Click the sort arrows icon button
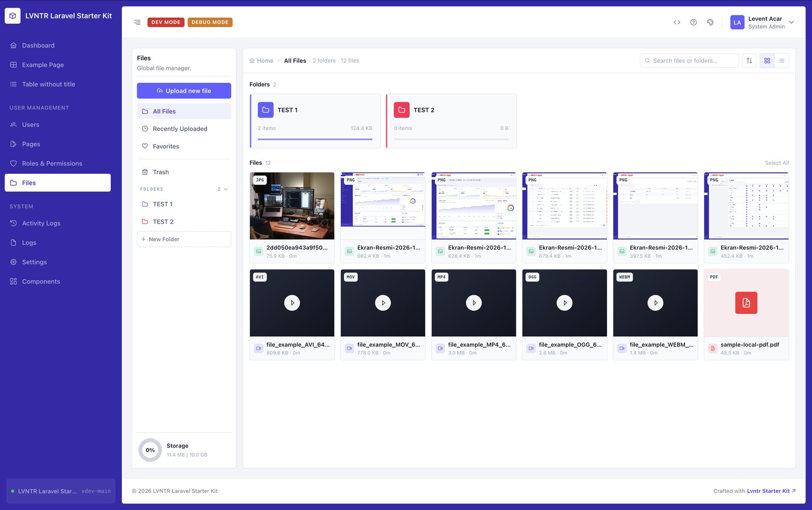 click(x=749, y=60)
